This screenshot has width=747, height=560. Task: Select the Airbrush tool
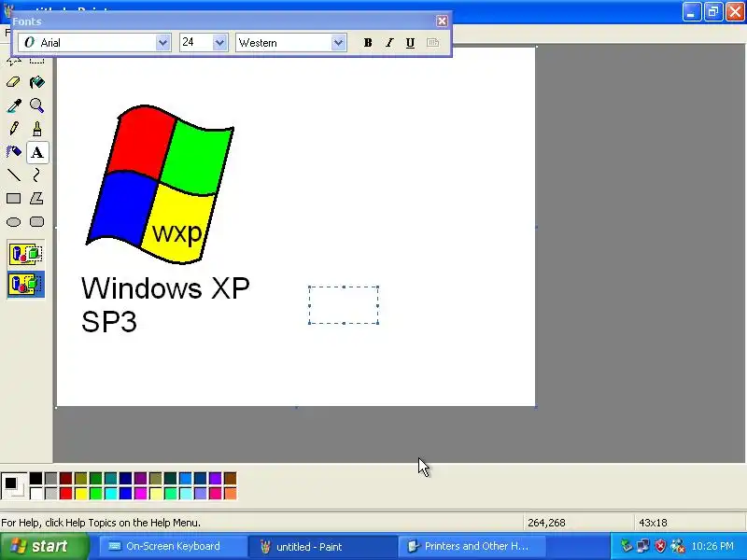click(13, 152)
